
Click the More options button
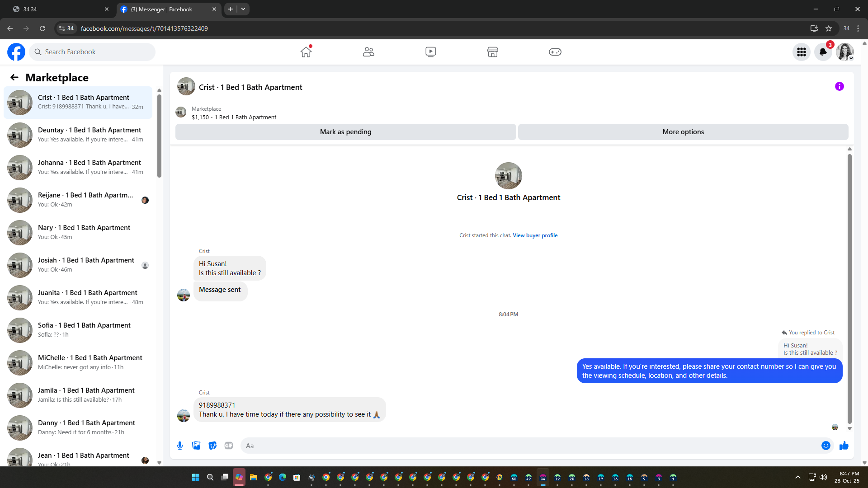tap(683, 132)
